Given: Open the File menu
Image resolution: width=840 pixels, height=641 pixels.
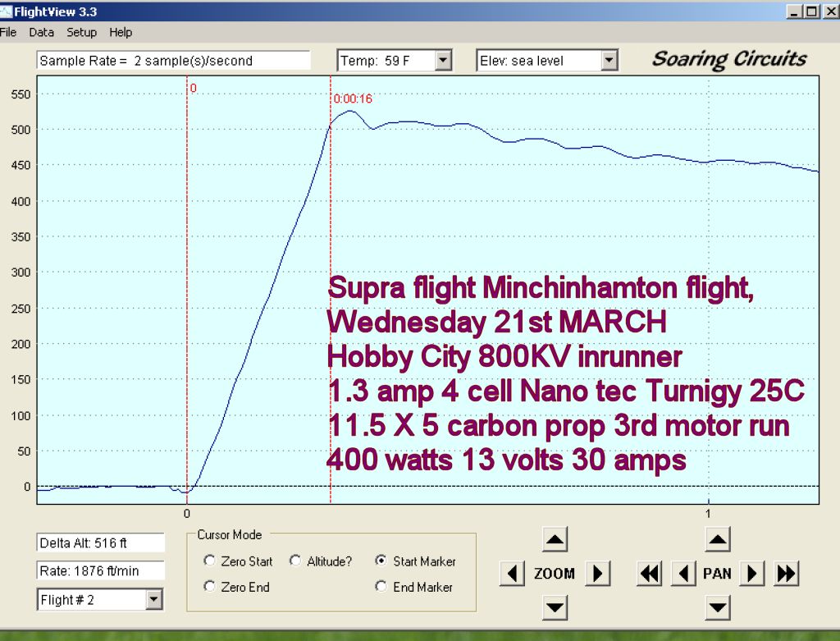Looking at the screenshot, I should [8, 32].
